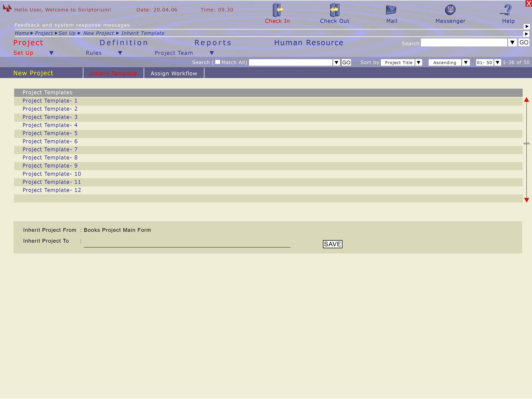Toggle the Match All checkbox

pyautogui.click(x=217, y=62)
